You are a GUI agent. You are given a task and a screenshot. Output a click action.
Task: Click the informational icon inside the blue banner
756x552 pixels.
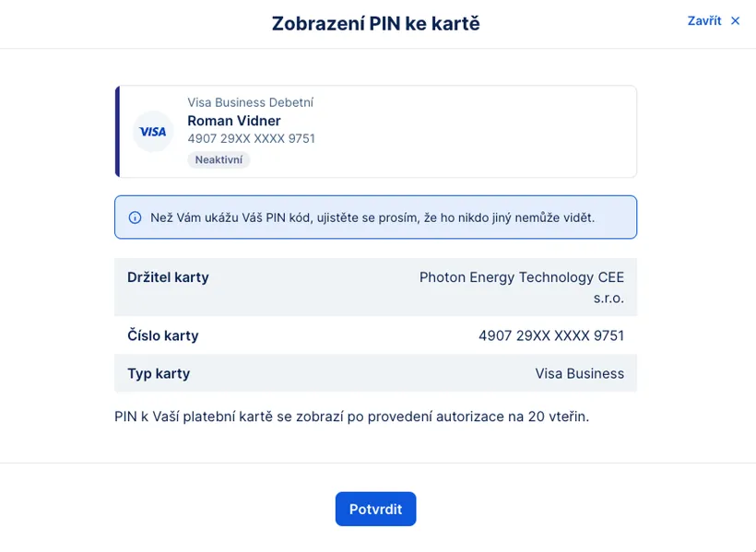tap(133, 217)
